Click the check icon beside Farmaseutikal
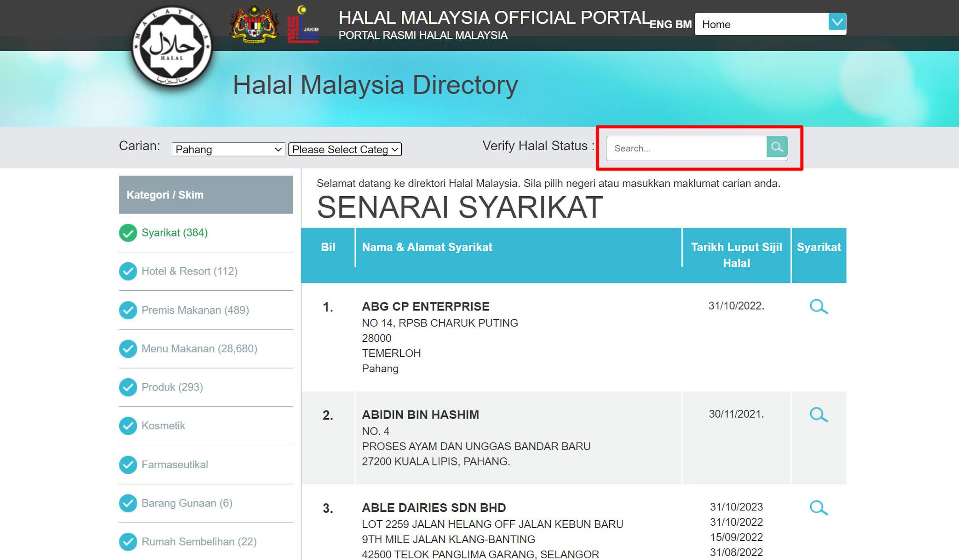The width and height of the screenshot is (959, 560). [128, 464]
